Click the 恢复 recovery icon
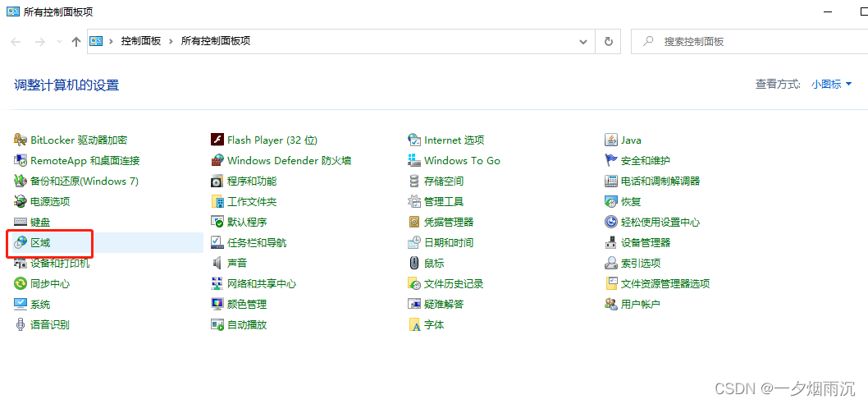The width and height of the screenshot is (868, 404). [x=610, y=202]
